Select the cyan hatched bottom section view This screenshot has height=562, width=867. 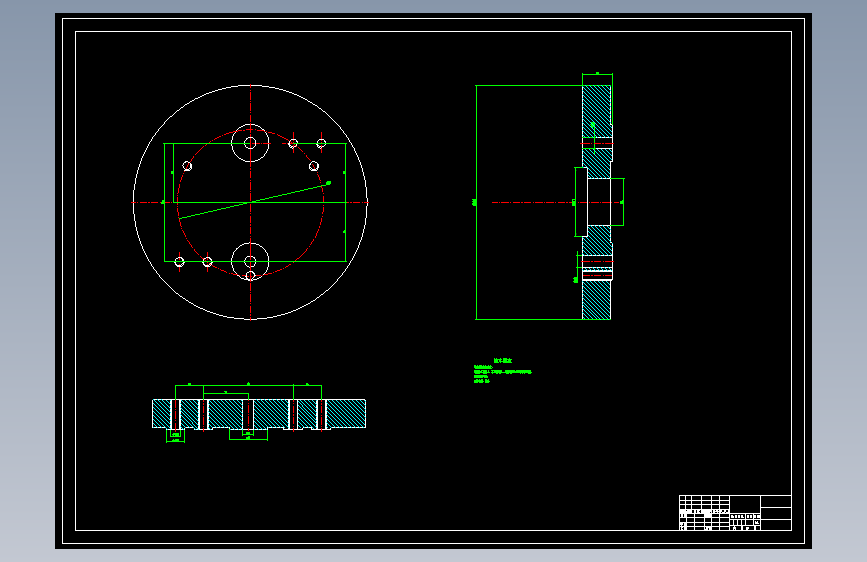(x=259, y=414)
